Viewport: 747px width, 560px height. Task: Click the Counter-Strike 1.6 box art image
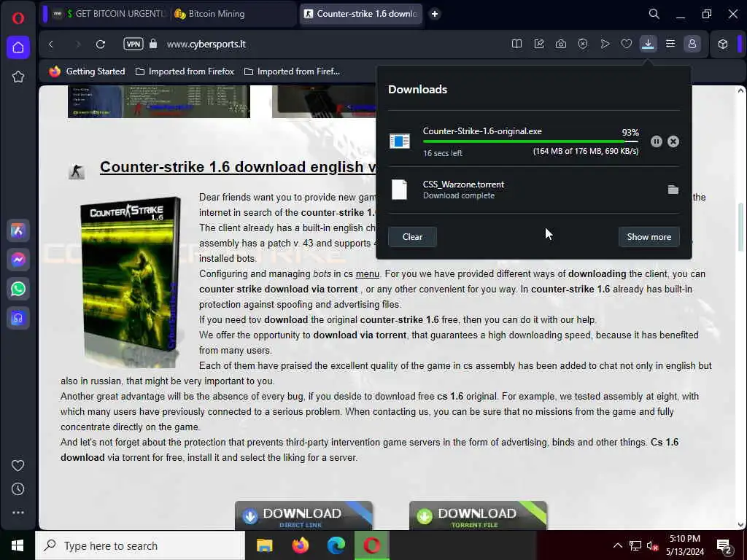(x=131, y=282)
